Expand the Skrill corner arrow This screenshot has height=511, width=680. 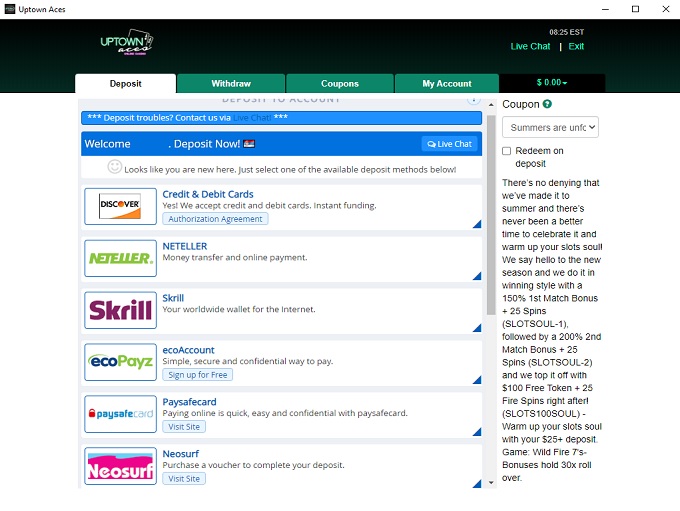point(477,328)
